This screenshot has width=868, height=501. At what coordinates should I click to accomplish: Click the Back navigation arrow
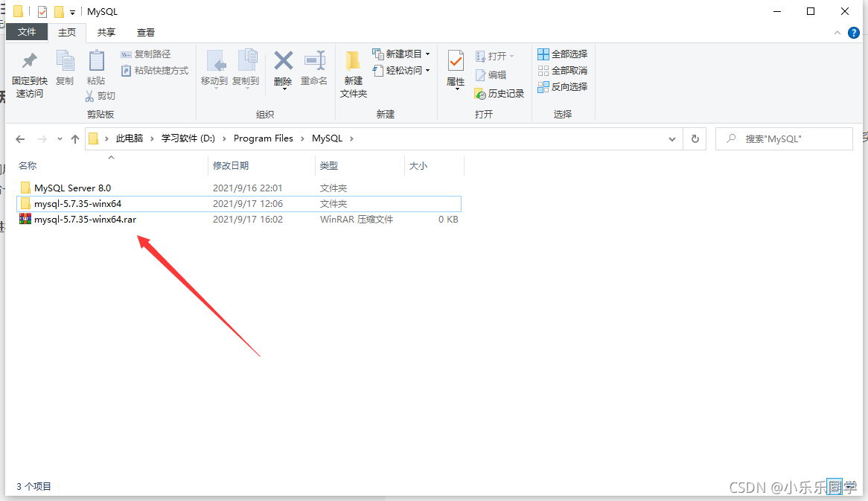pos(20,139)
